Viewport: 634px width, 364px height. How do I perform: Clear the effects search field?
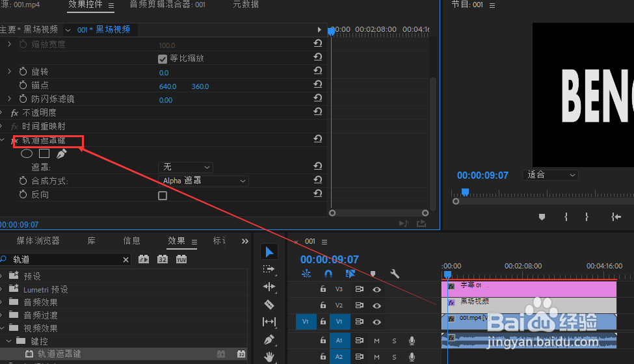[125, 260]
